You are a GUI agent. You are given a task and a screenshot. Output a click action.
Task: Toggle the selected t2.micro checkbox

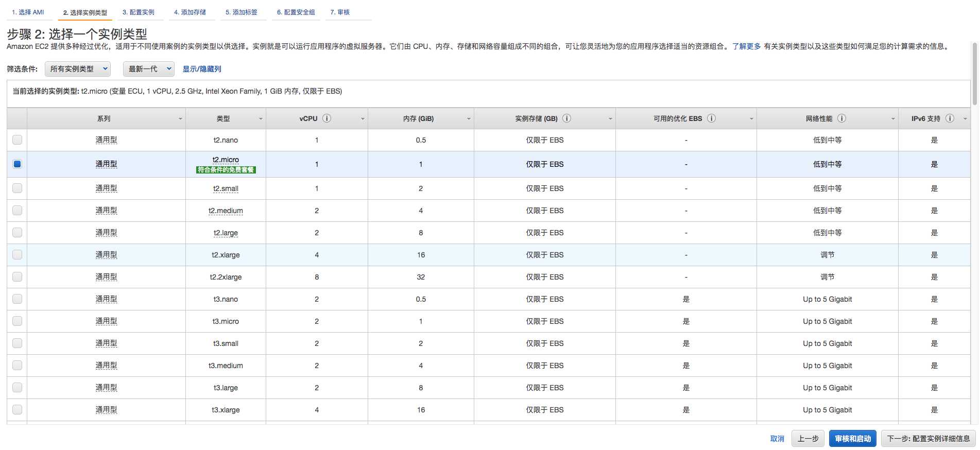(x=17, y=164)
